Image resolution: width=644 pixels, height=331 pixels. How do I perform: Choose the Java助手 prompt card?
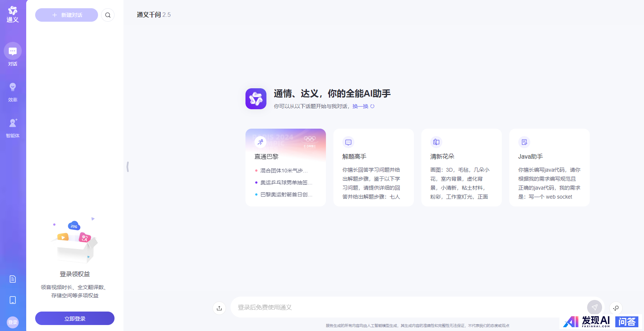point(549,168)
